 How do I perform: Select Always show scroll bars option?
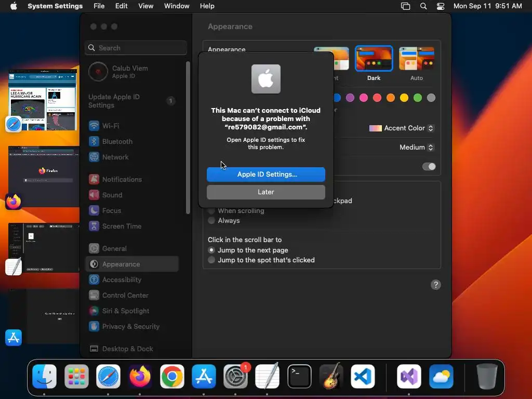click(x=211, y=220)
